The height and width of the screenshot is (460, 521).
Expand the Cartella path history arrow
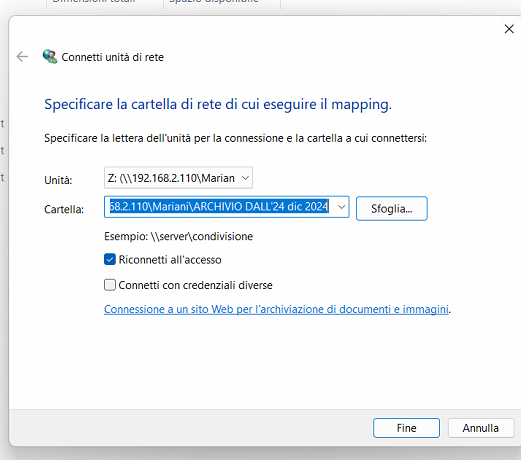coord(341,207)
